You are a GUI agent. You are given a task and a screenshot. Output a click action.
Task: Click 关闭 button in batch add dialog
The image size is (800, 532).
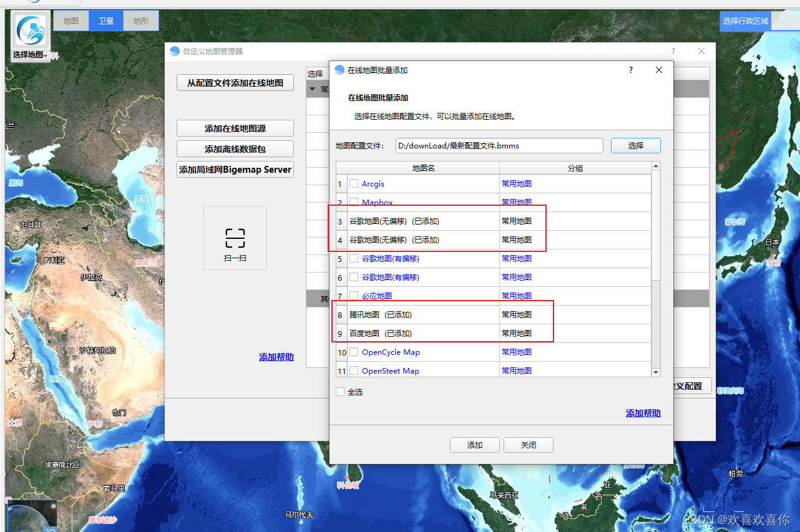pos(529,445)
